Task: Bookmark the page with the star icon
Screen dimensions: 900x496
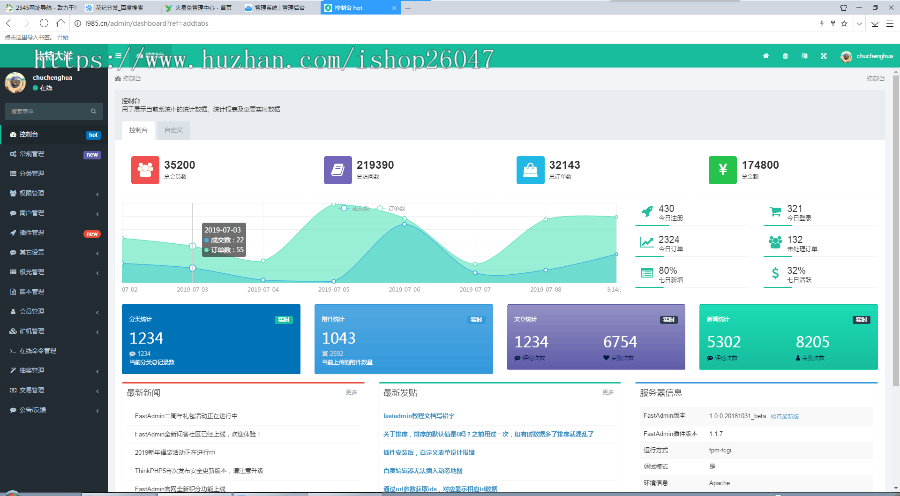Action: pyautogui.click(x=844, y=24)
